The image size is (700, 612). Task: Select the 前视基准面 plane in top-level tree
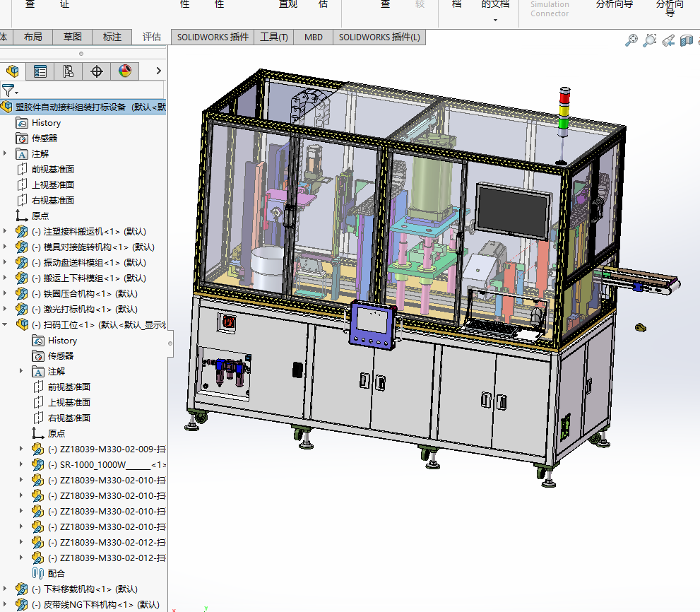[x=52, y=170]
